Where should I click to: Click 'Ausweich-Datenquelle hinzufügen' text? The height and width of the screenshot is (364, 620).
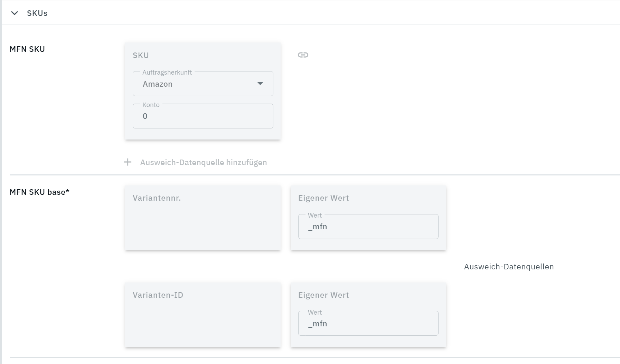point(203,162)
